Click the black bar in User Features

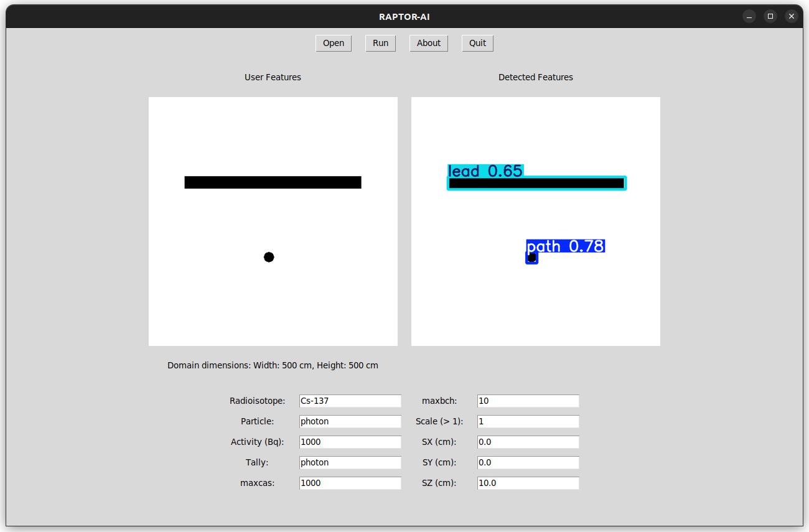tap(273, 182)
